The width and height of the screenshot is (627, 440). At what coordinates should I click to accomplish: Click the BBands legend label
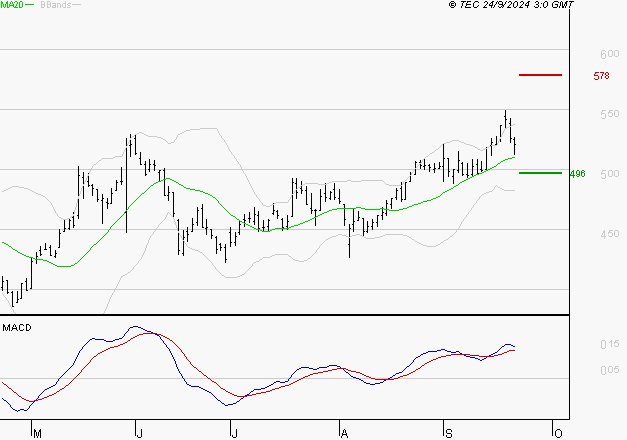(x=56, y=5)
